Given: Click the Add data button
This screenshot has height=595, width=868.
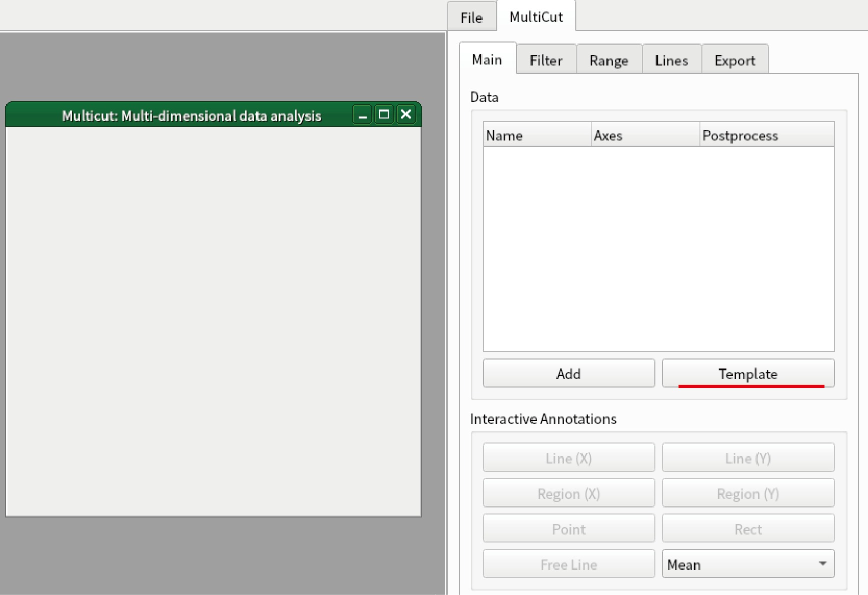Looking at the screenshot, I should 569,373.
